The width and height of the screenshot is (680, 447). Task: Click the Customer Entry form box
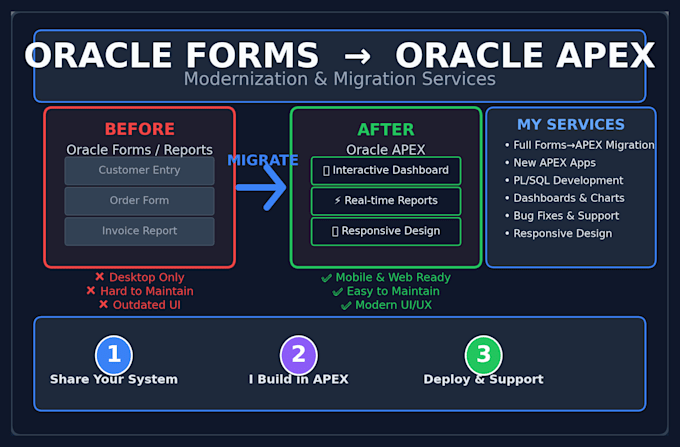click(139, 171)
